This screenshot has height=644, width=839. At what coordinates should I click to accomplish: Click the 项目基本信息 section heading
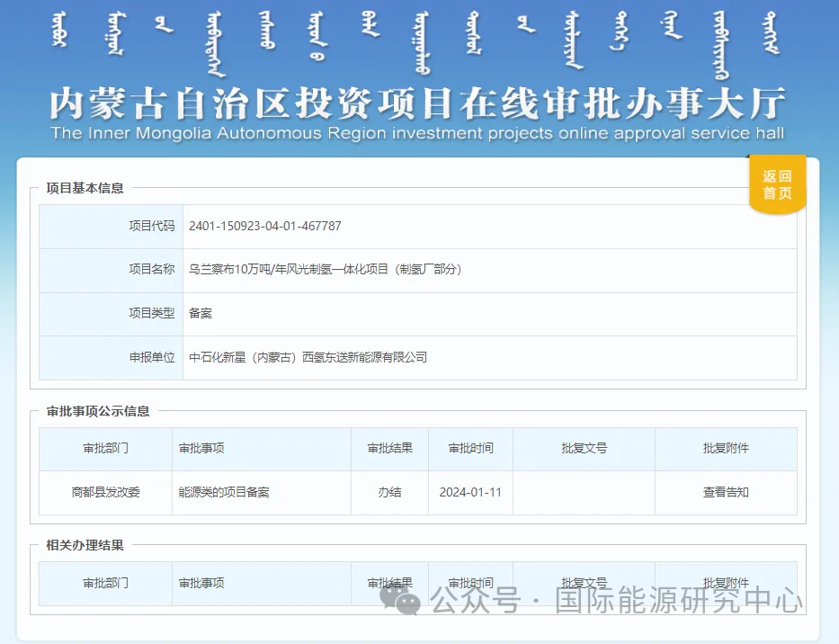pos(85,188)
